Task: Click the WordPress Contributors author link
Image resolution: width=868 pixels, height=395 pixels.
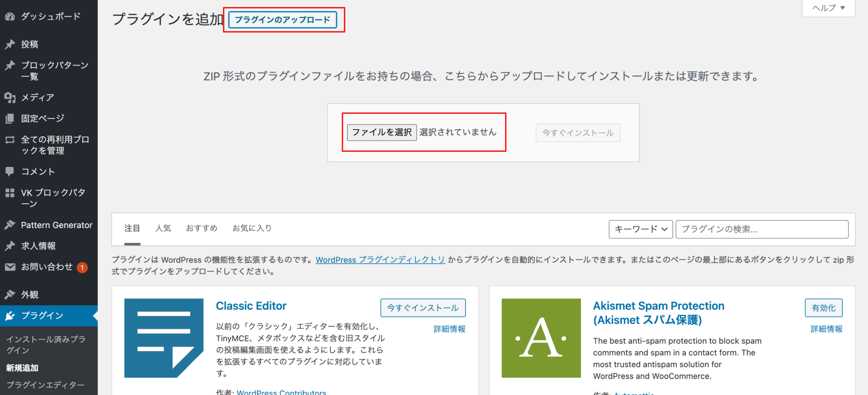Action: [281, 392]
